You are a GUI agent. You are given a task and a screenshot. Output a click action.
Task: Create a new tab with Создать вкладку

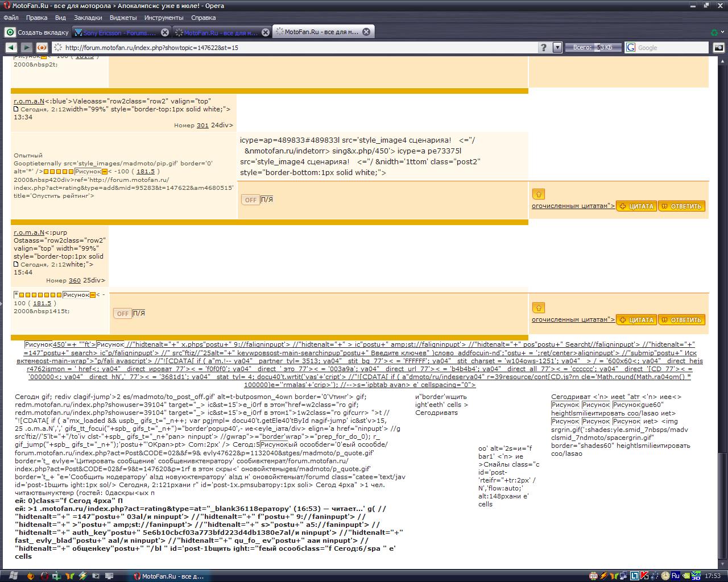click(37, 32)
